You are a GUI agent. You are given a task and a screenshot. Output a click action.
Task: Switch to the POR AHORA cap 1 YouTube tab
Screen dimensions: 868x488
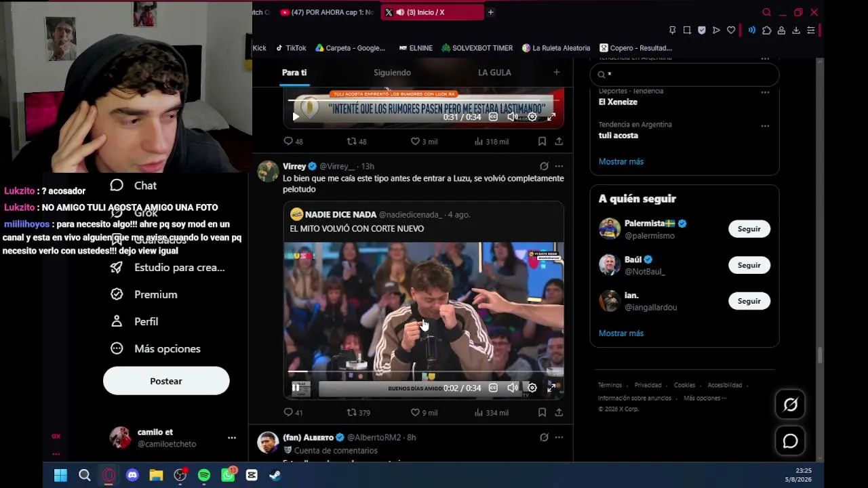[x=326, y=12]
